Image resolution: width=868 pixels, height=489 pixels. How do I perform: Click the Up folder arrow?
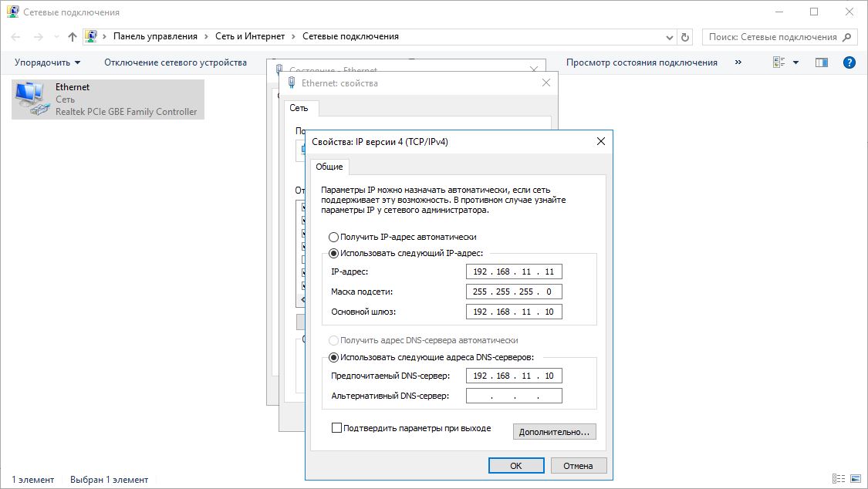point(73,36)
